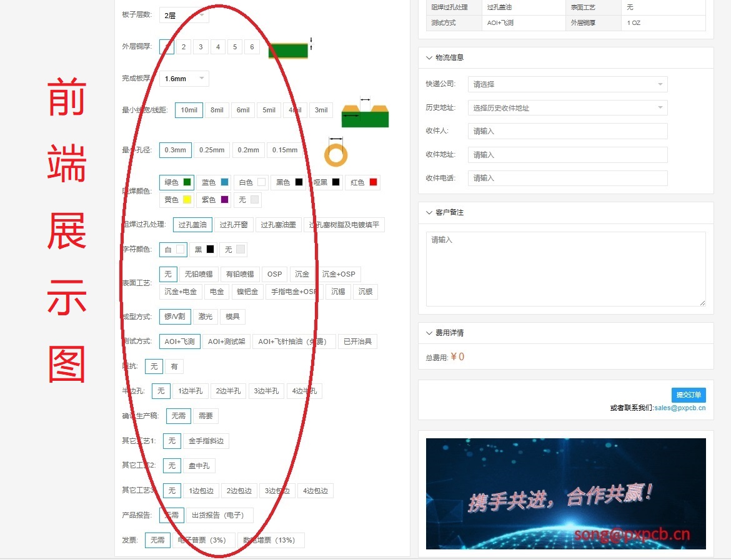
Task: Open the 完成板厚 board thickness dropdown
Action: click(x=183, y=77)
